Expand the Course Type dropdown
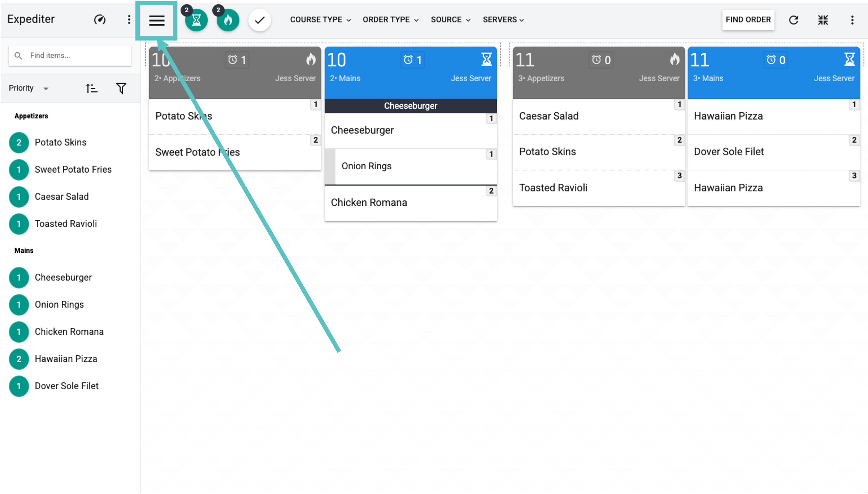This screenshot has width=868, height=494. (320, 20)
